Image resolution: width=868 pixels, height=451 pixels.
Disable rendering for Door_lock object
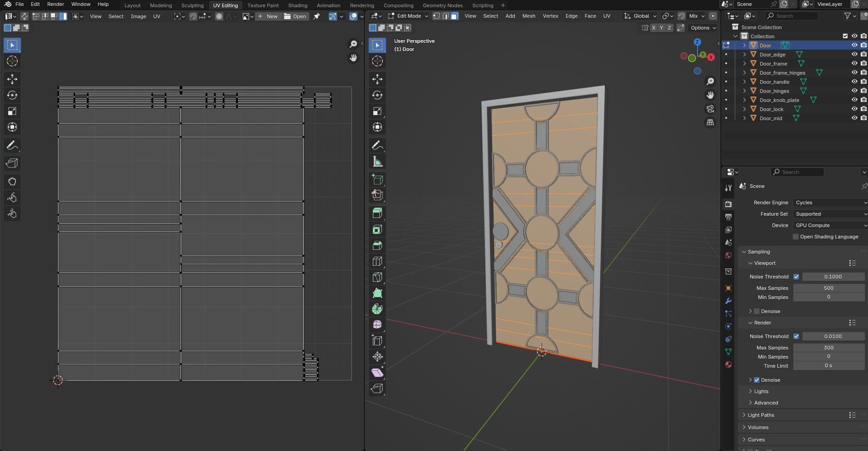pos(863,109)
